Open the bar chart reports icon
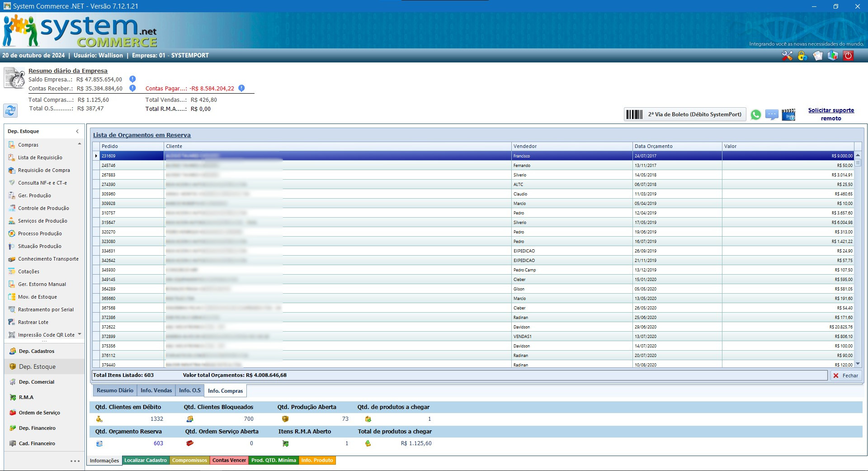This screenshot has height=471, width=868. (833, 56)
